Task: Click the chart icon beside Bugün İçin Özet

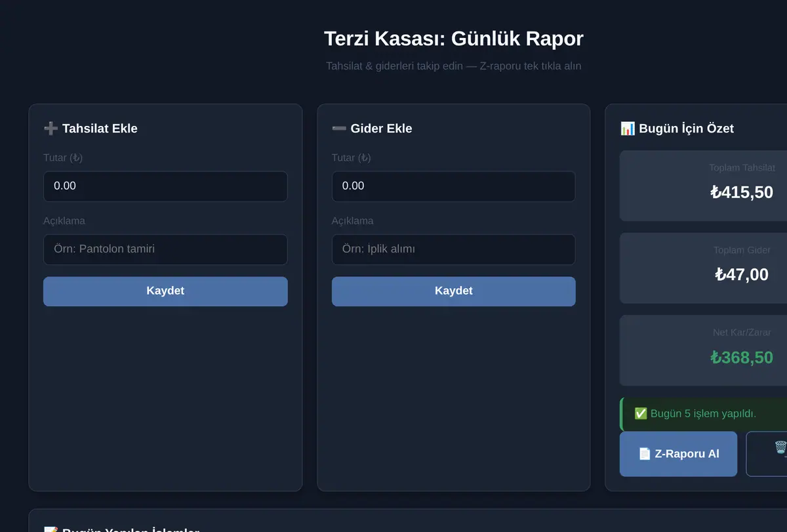Action: (x=627, y=129)
